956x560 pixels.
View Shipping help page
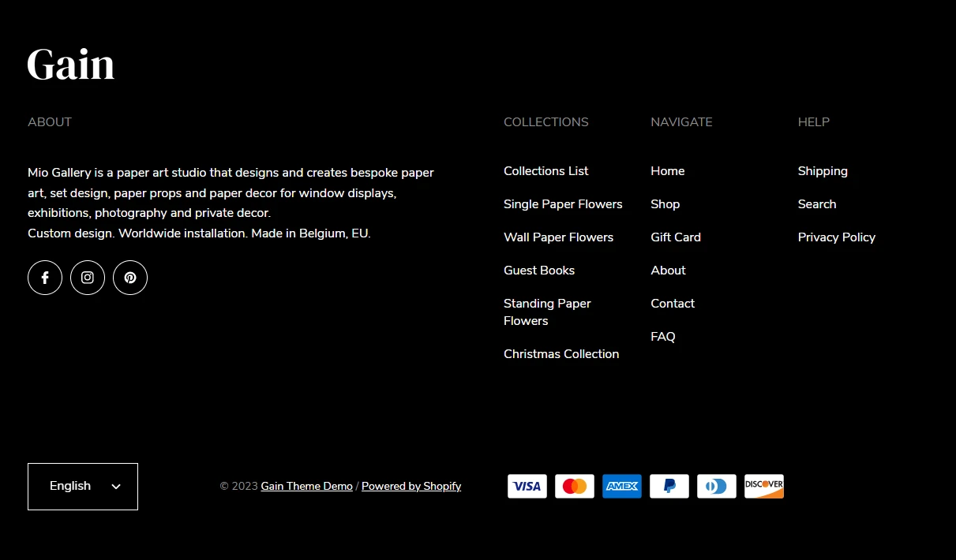tap(823, 171)
